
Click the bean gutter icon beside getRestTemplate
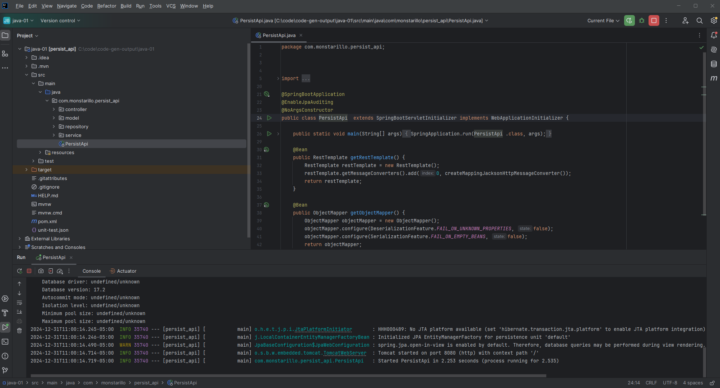(x=267, y=150)
